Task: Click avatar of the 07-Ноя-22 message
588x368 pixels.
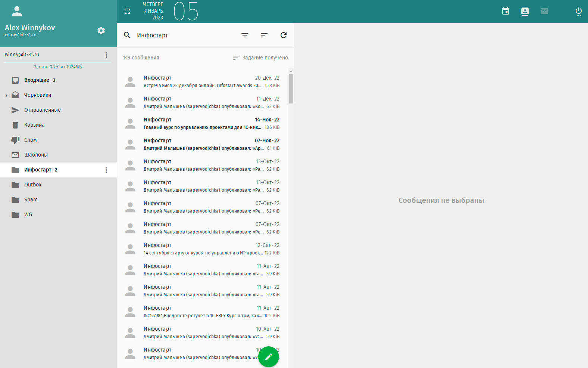Action: point(130,144)
